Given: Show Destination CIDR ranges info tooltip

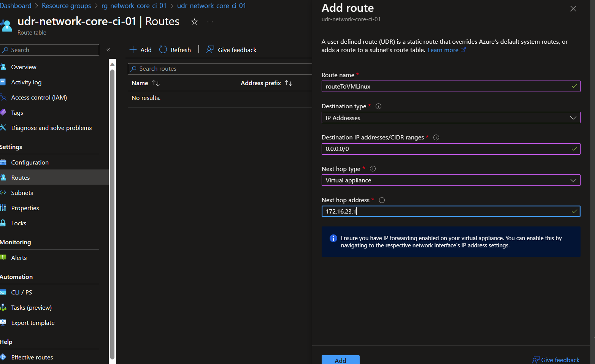Looking at the screenshot, I should (436, 138).
